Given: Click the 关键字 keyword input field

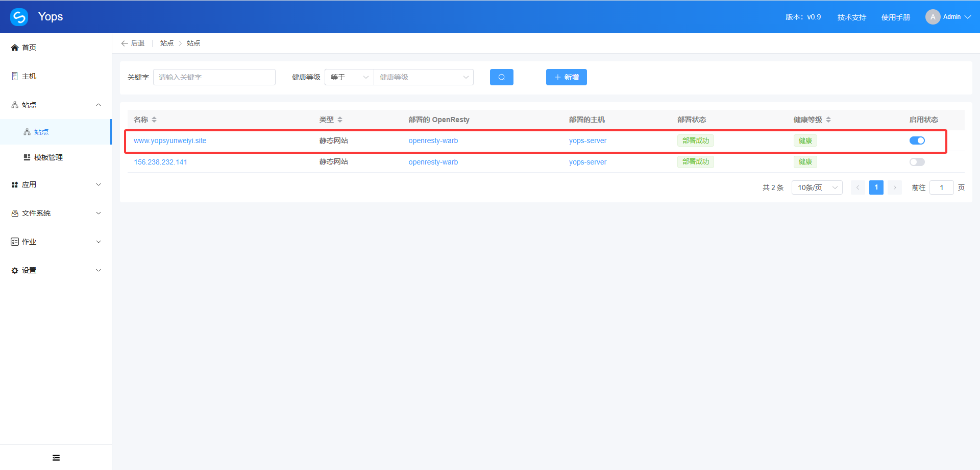Looking at the screenshot, I should point(214,77).
